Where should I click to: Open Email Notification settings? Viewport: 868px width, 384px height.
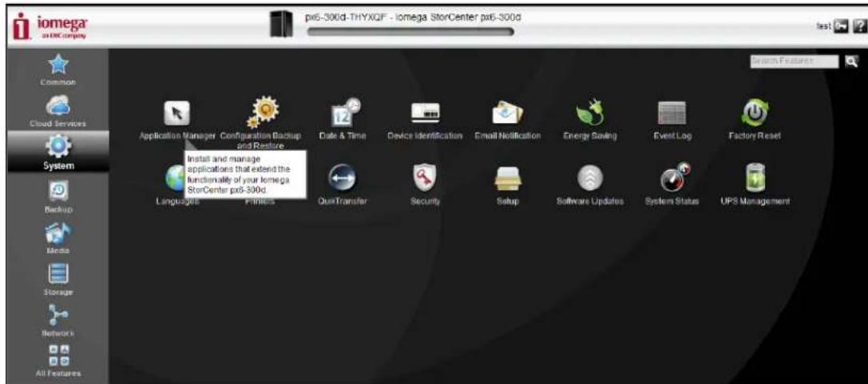coord(508,113)
